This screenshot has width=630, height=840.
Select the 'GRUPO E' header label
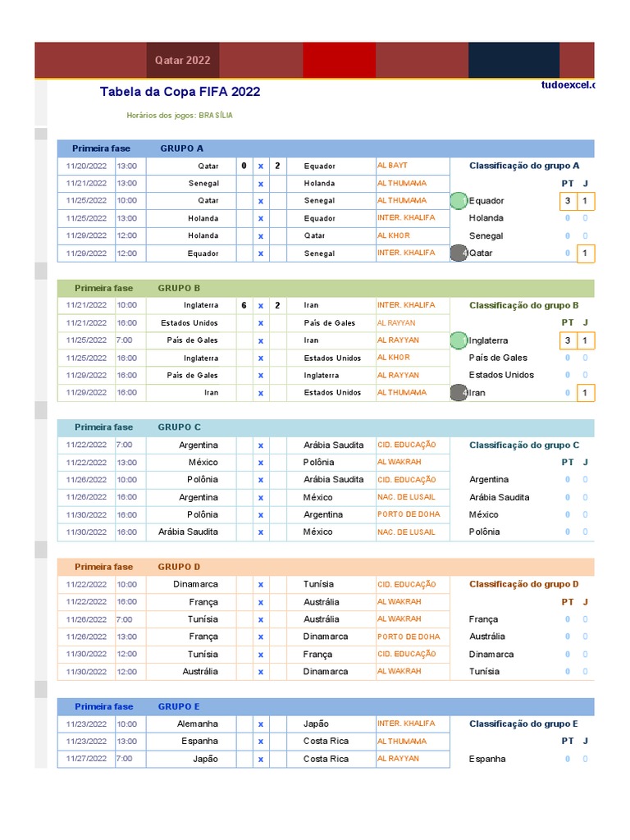[179, 706]
